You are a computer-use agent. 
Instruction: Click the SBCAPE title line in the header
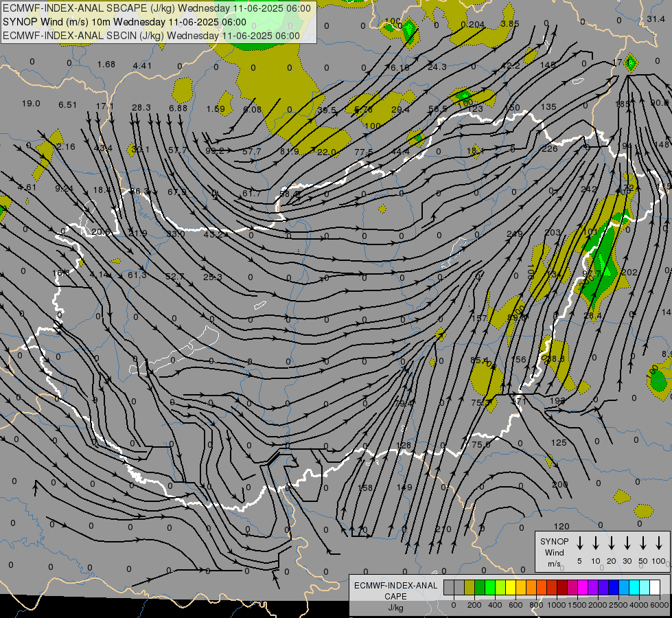(157, 8)
